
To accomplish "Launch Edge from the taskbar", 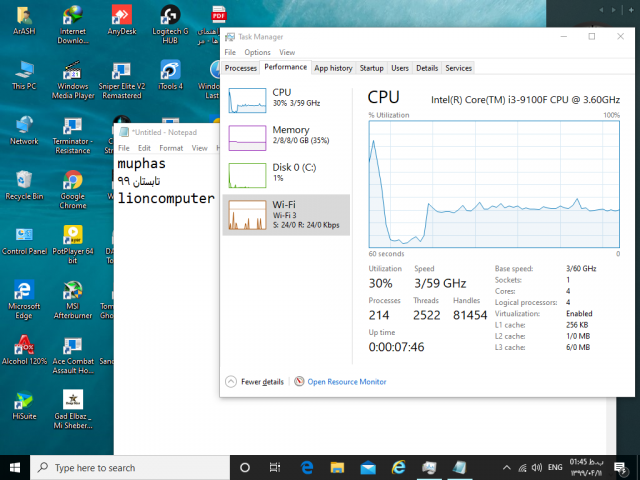I will pos(307,468).
